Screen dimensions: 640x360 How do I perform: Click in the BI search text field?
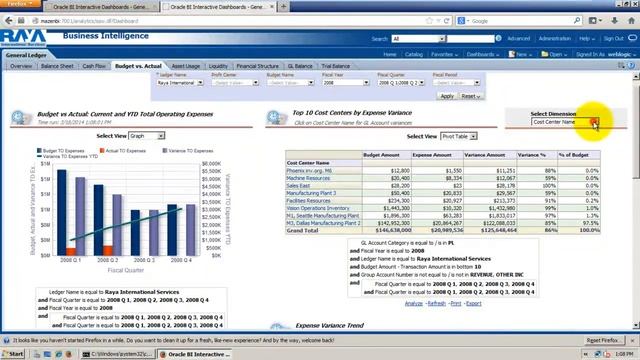471,39
